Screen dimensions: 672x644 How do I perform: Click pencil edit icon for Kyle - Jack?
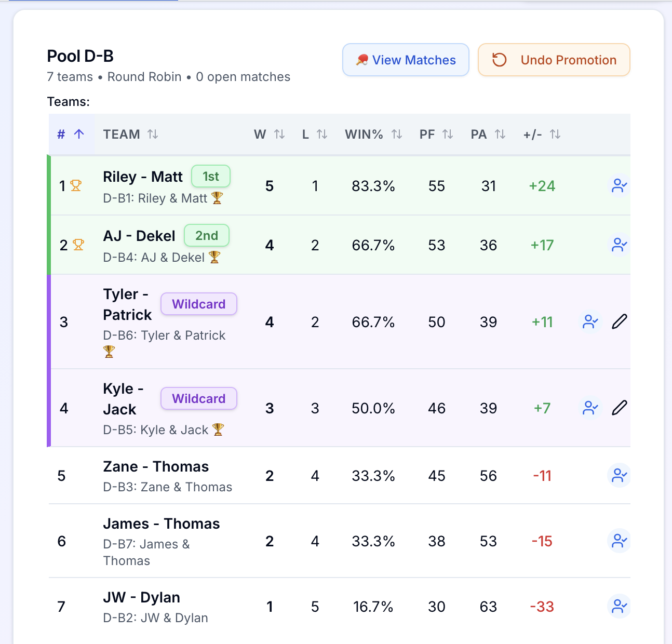[620, 408]
